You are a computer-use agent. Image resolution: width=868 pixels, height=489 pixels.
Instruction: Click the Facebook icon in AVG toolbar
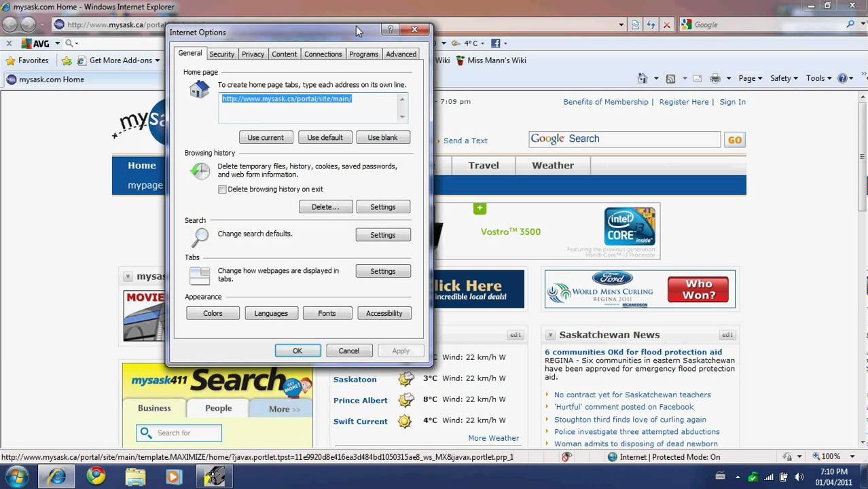495,43
